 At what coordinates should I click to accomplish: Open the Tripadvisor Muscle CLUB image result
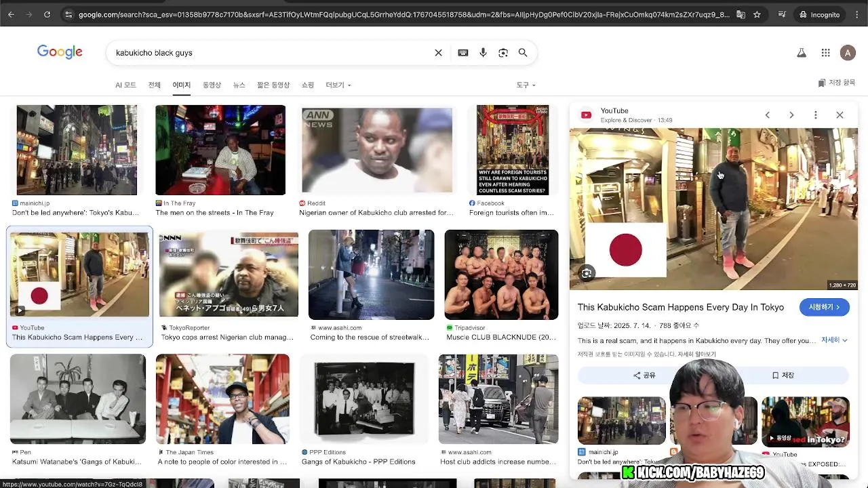pyautogui.click(x=501, y=274)
